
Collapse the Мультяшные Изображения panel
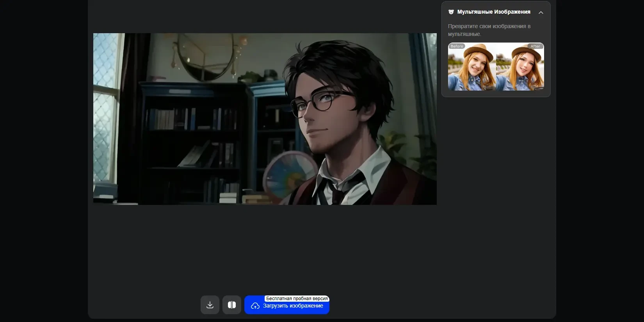click(x=541, y=12)
